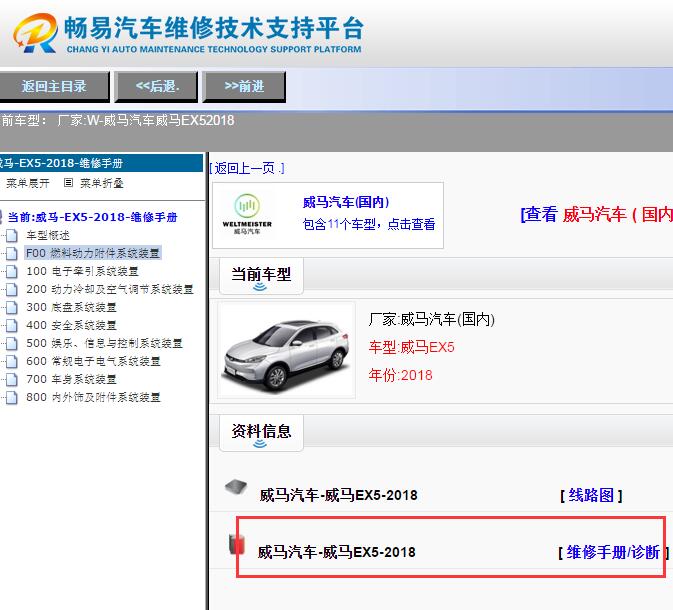The image size is (673, 610).
Task: Click the page icon beside 500 娱乐、信息与控制系统装置
Action: tap(12, 344)
